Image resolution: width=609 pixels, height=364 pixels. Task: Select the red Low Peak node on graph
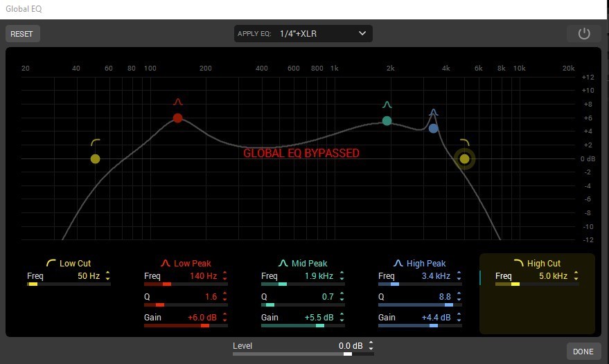(178, 118)
